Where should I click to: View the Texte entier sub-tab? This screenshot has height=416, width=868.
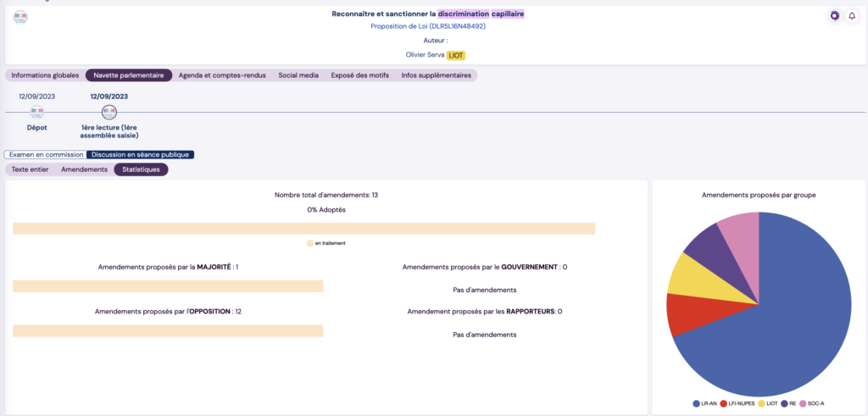tap(31, 169)
